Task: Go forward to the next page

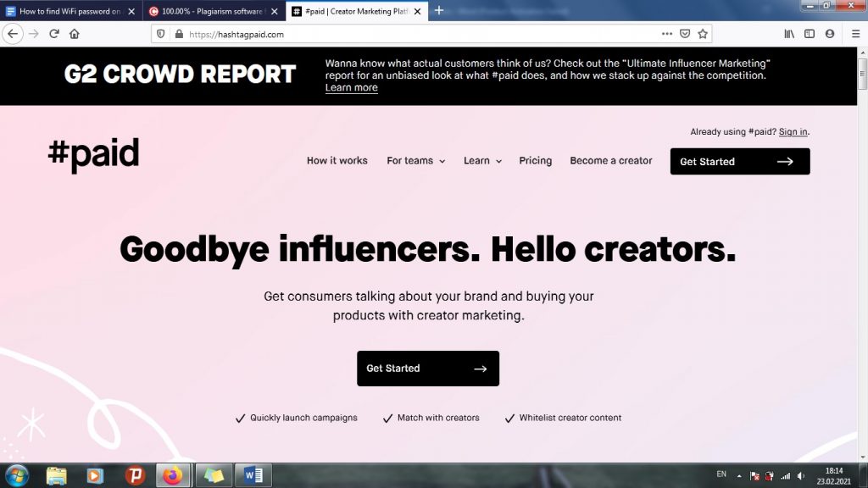Action: click(34, 34)
